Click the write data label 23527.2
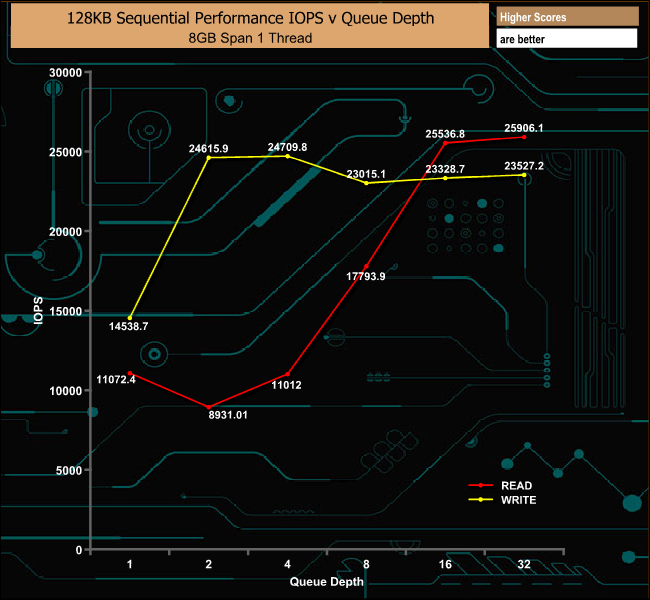Screen dimensions: 650x600 [524, 166]
